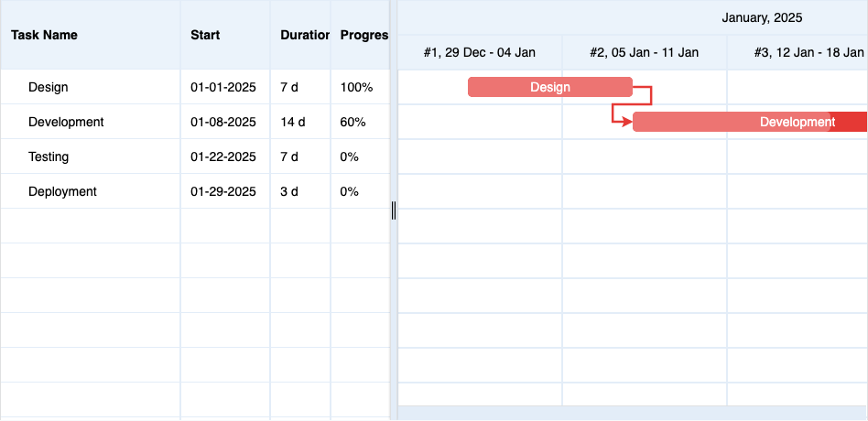
Task: Click the Development progress cell 60%
Action: click(353, 122)
